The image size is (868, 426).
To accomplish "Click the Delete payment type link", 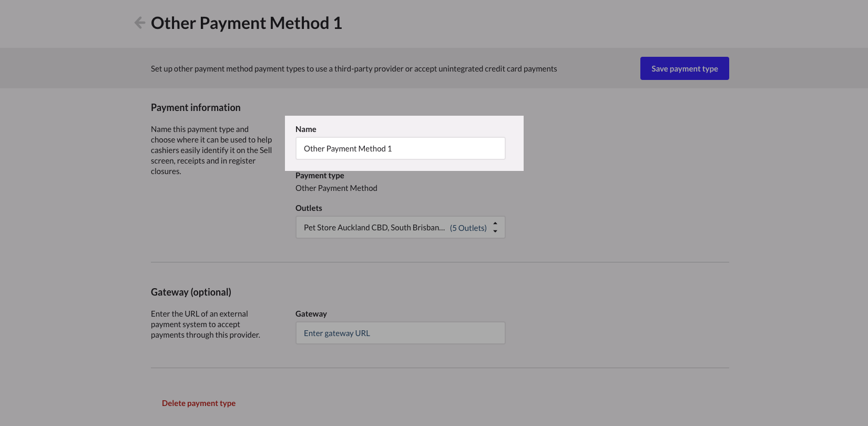I will (x=199, y=403).
